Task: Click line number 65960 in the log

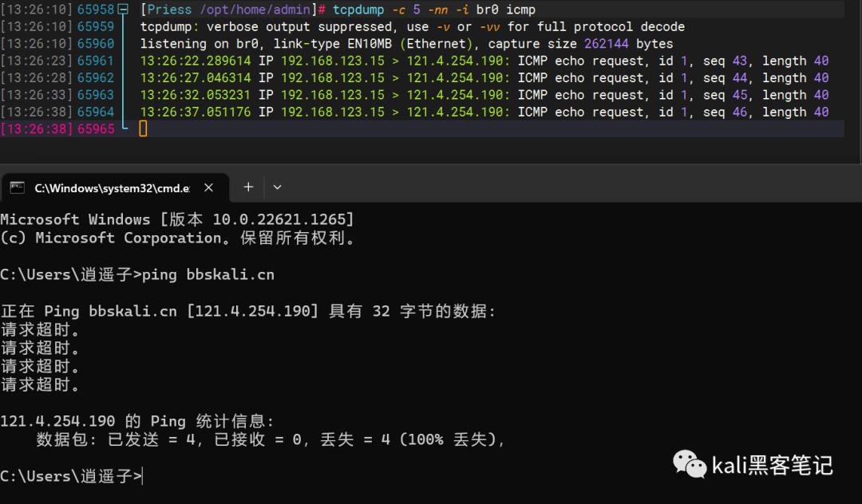Action: [96, 43]
